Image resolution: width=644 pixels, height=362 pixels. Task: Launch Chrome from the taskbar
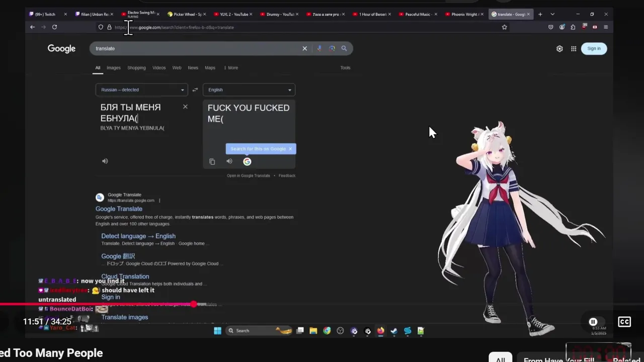(327, 330)
